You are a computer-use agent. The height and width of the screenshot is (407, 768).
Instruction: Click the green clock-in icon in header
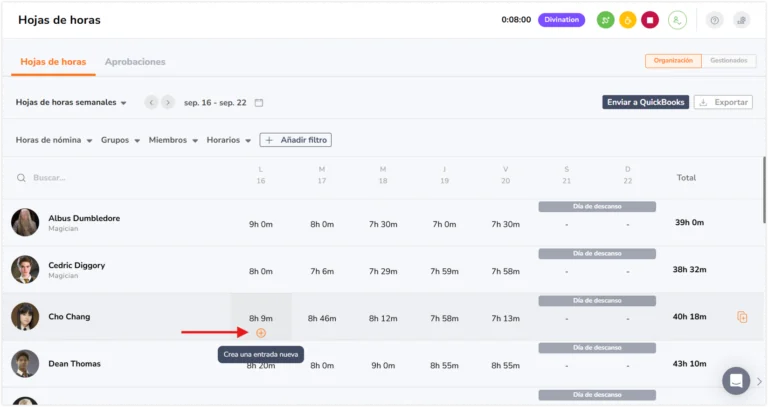[605, 20]
